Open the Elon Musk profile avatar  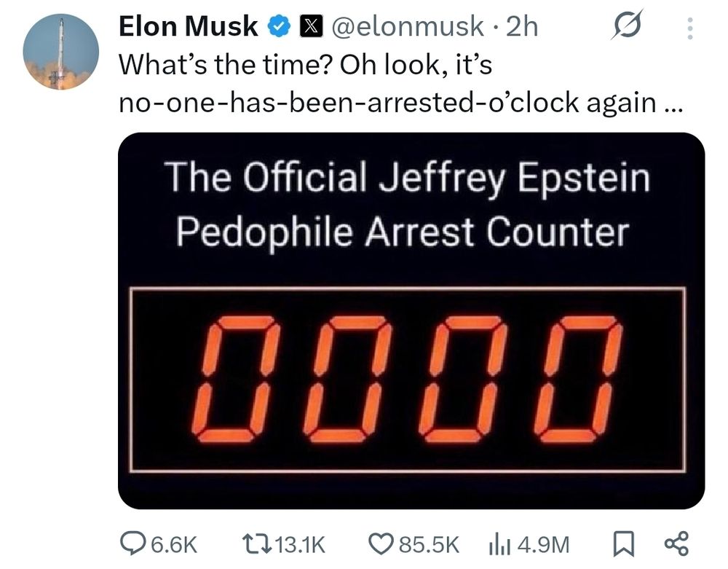60,51
